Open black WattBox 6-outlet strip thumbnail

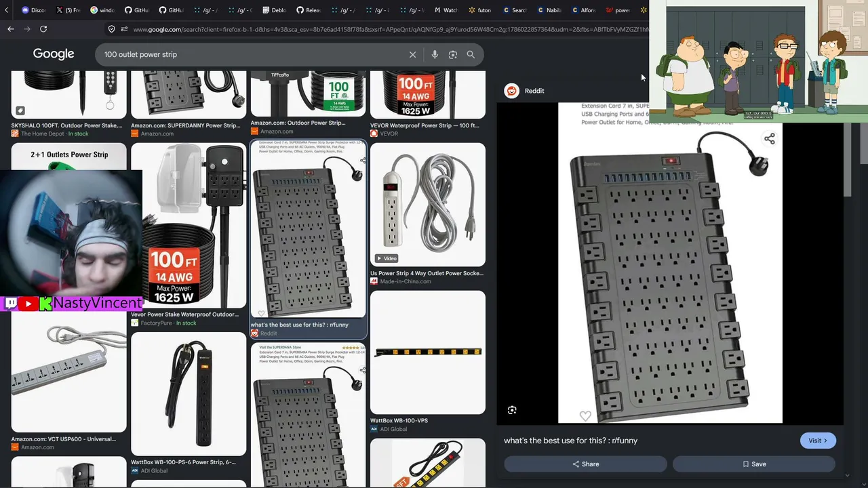point(189,394)
